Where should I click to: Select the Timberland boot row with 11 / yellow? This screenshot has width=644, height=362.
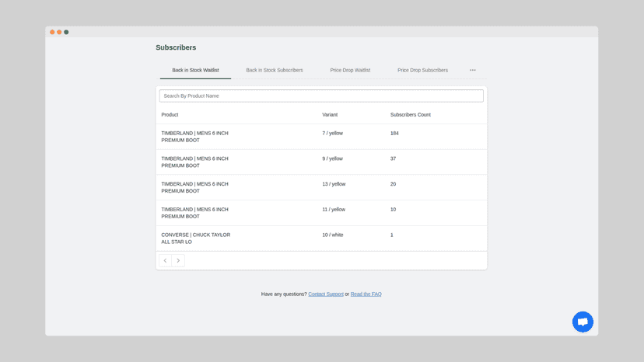pos(321,213)
